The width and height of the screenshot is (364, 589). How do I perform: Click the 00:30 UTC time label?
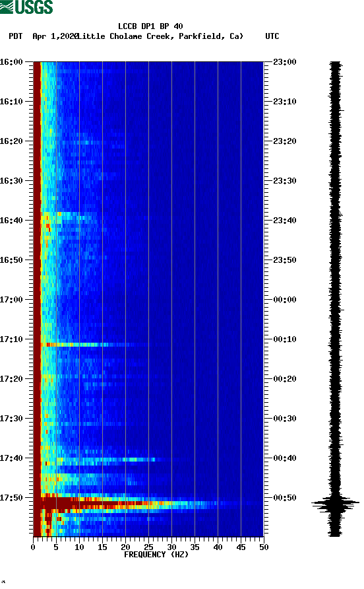pyautogui.click(x=284, y=419)
